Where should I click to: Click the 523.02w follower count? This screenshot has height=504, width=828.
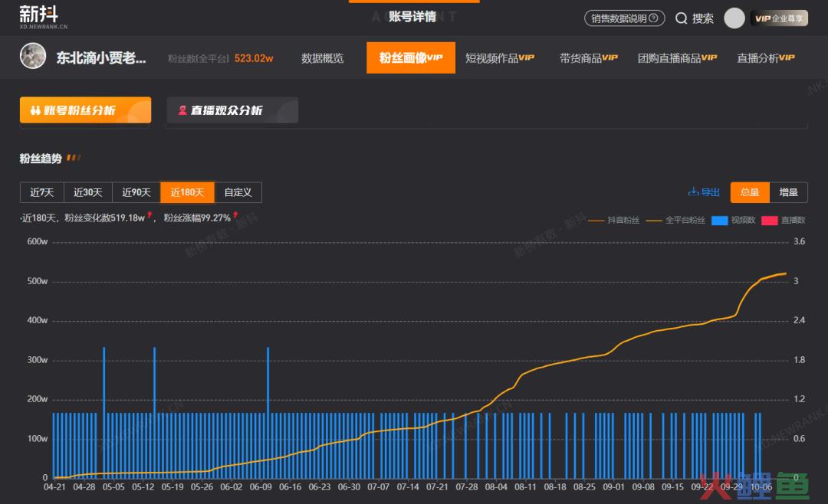[254, 58]
